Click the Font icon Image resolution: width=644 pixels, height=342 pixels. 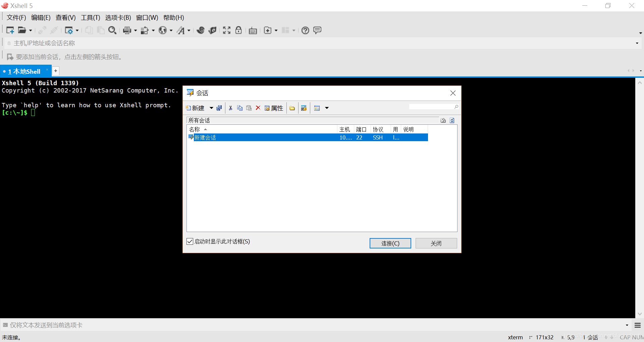(x=181, y=31)
